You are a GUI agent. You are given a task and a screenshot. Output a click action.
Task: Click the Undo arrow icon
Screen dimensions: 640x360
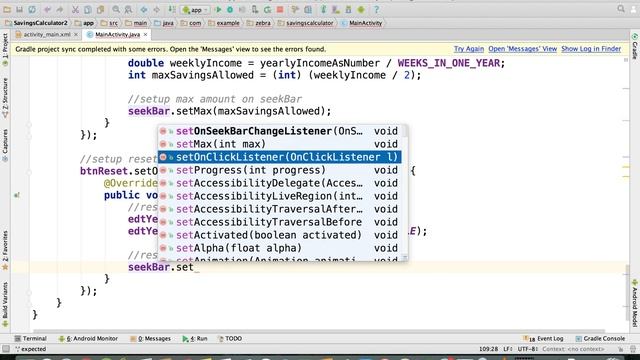(47, 9)
